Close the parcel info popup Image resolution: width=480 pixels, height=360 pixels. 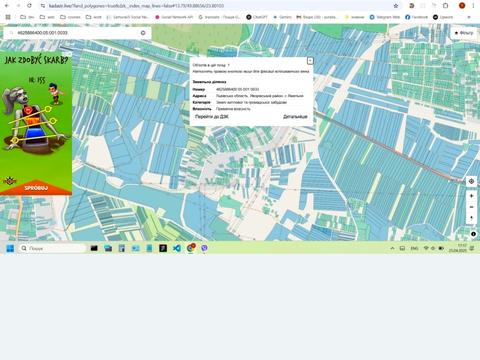(x=310, y=61)
